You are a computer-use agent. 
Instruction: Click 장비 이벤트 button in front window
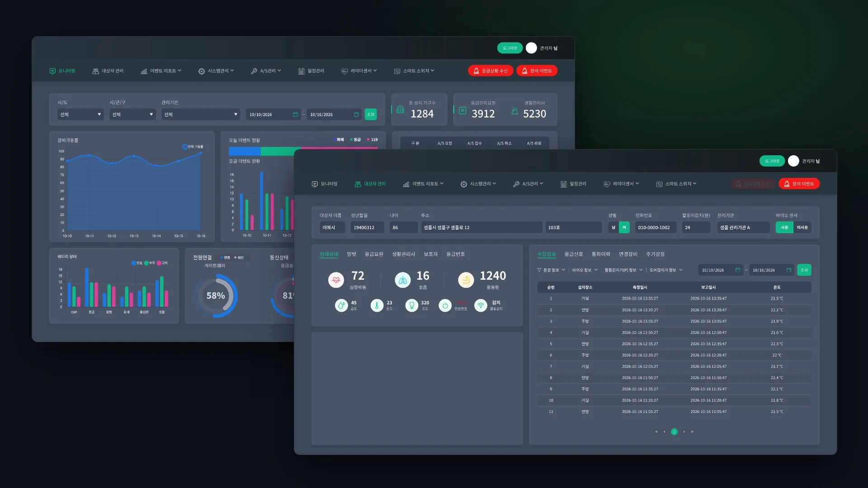pyautogui.click(x=799, y=183)
